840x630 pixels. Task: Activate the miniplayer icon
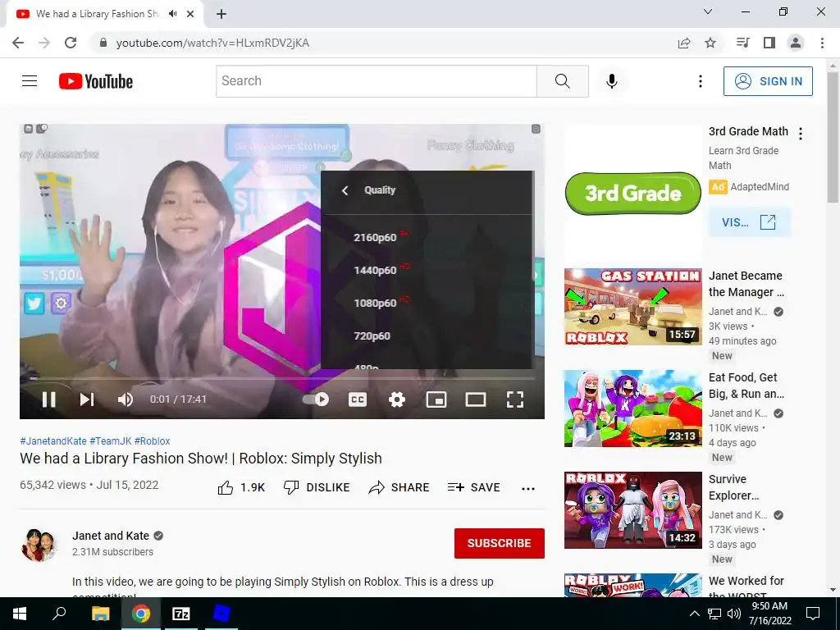[x=436, y=399]
